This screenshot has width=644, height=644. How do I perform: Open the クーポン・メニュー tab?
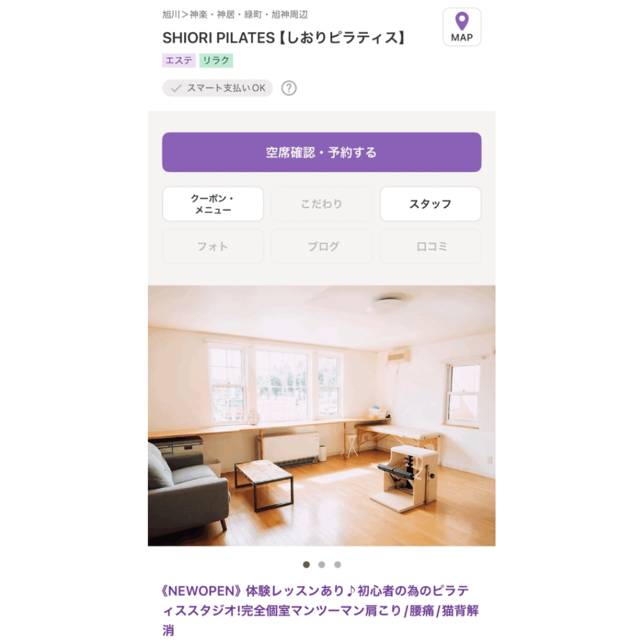click(213, 204)
